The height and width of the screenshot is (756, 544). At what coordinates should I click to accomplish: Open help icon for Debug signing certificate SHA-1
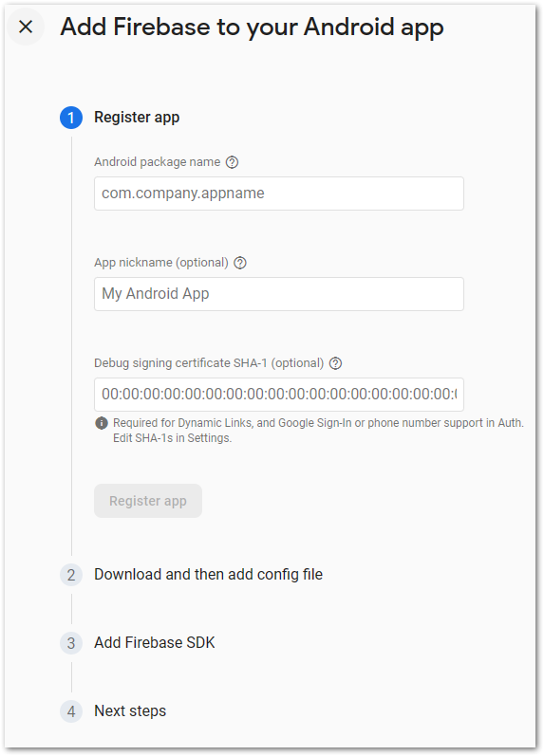click(x=335, y=363)
